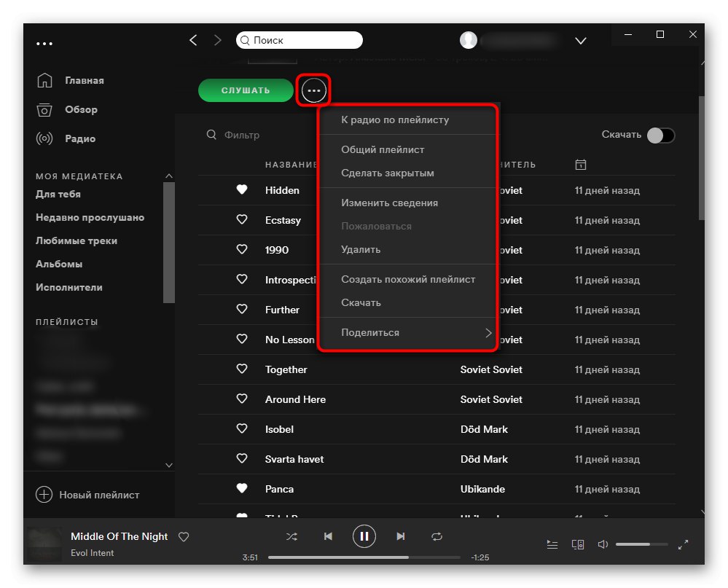This screenshot has height=588, width=728.
Task: Click the Поиск search field
Action: 300,40
